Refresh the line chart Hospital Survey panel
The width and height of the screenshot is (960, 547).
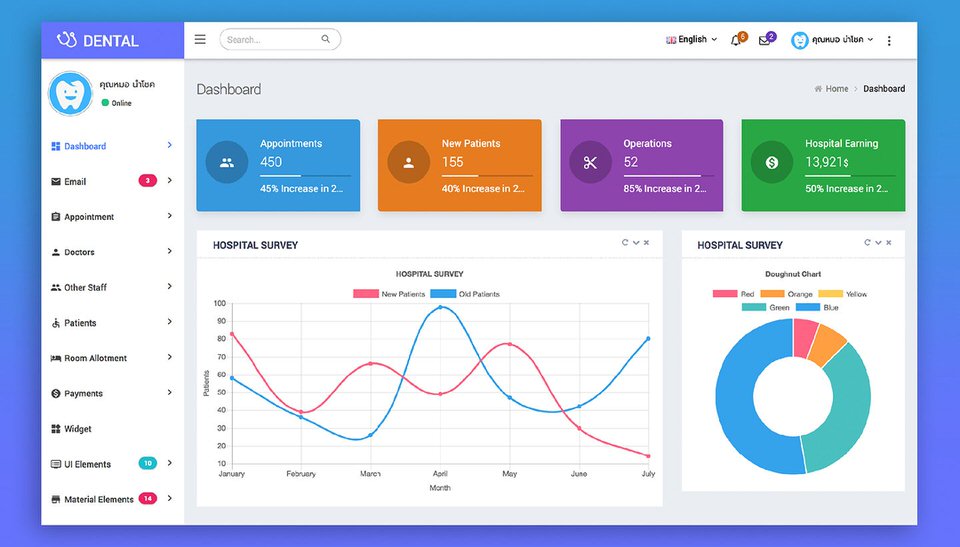click(625, 243)
